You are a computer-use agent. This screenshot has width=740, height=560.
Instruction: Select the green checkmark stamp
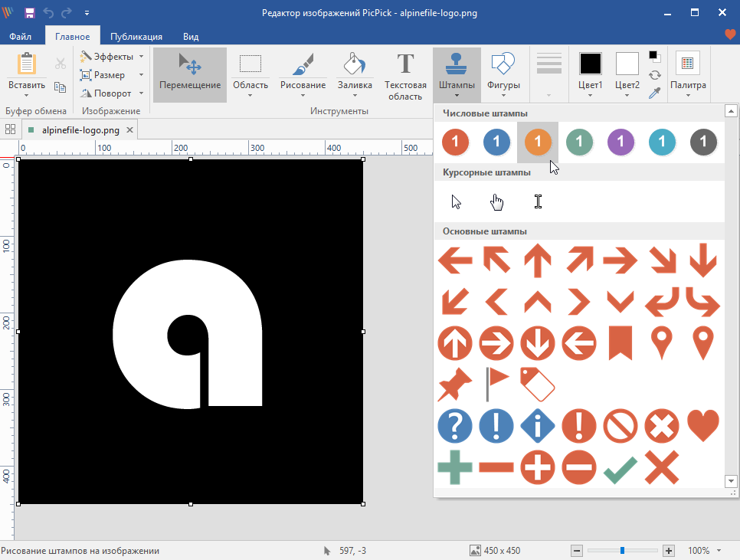[620, 467]
